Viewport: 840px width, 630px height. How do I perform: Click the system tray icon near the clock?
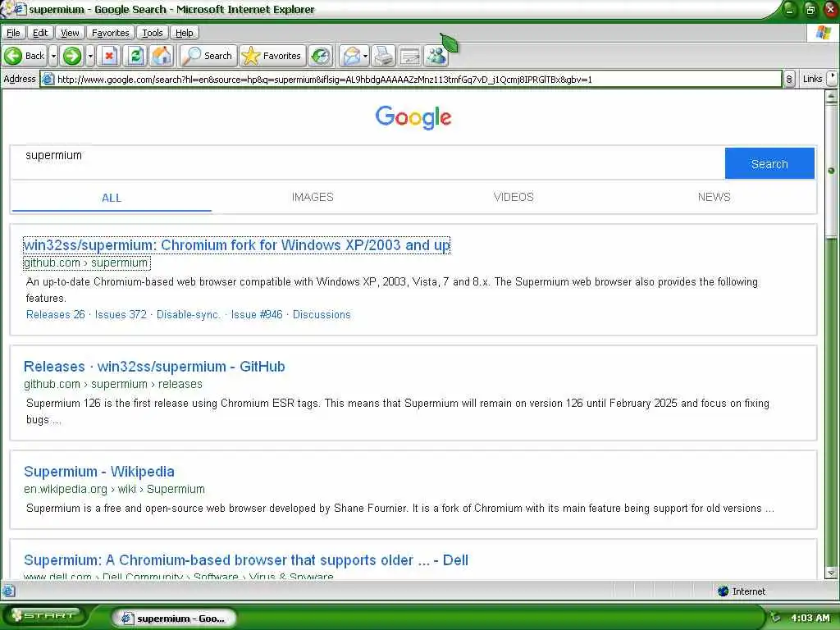click(x=775, y=618)
